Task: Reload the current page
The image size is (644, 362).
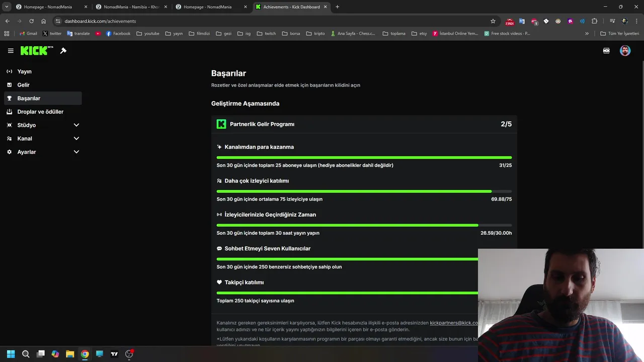Action: (x=31, y=21)
